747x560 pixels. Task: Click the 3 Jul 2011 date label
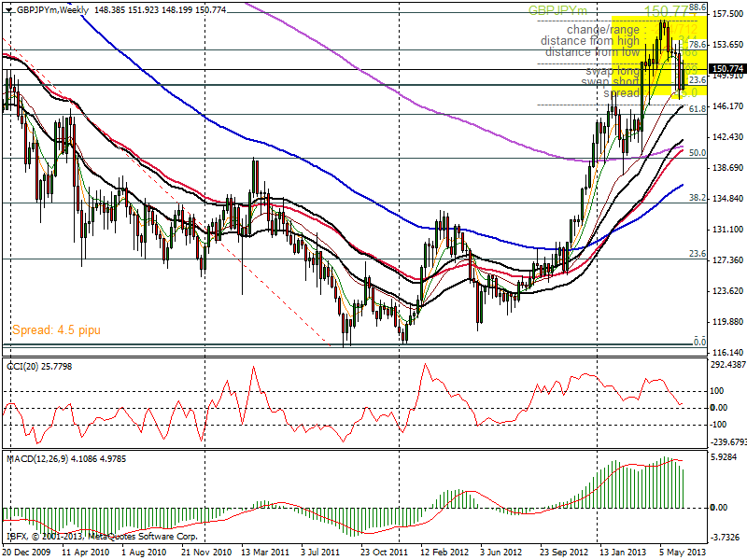[x=320, y=553]
